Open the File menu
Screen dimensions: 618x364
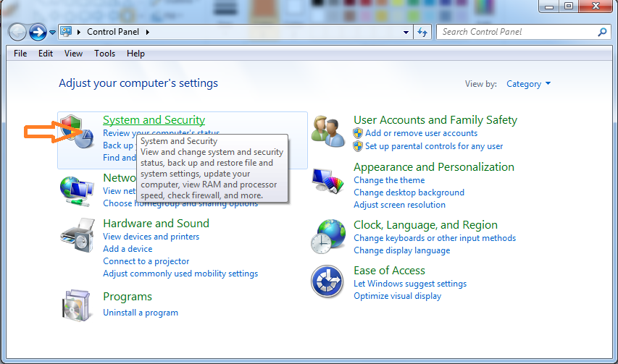pos(20,54)
